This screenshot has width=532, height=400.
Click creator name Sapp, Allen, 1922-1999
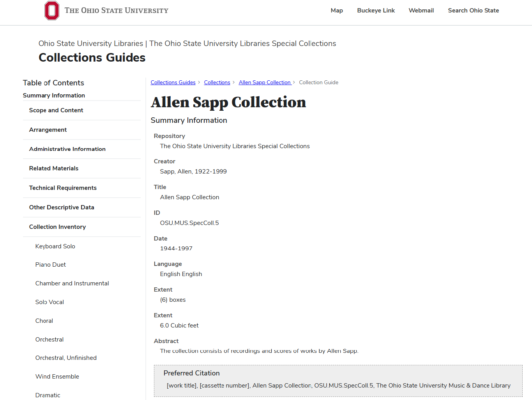click(x=193, y=172)
